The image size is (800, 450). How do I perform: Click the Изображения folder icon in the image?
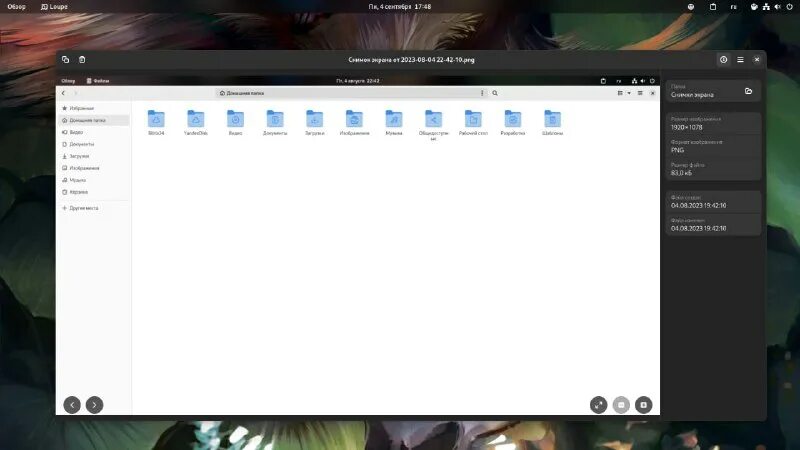click(354, 119)
